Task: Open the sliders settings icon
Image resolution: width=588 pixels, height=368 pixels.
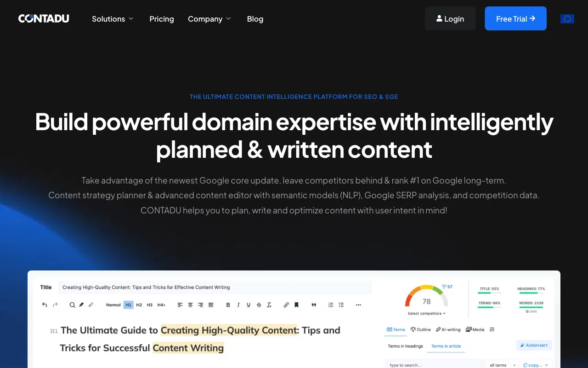Action: tap(492, 329)
